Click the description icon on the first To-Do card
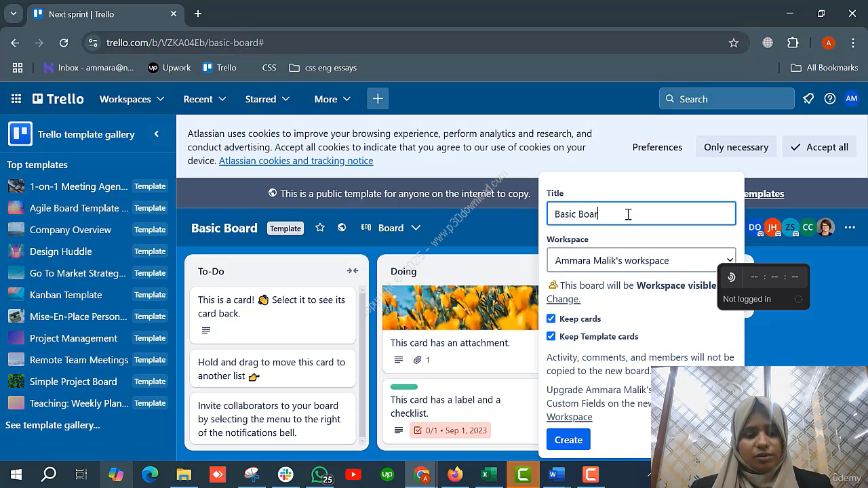This screenshot has width=868, height=488. click(206, 330)
